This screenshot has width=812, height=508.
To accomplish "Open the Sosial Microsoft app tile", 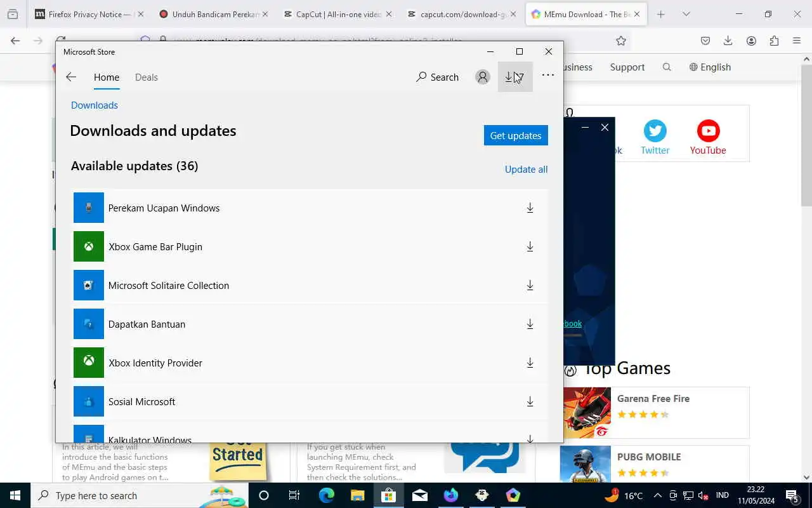I will pyautogui.click(x=89, y=401).
